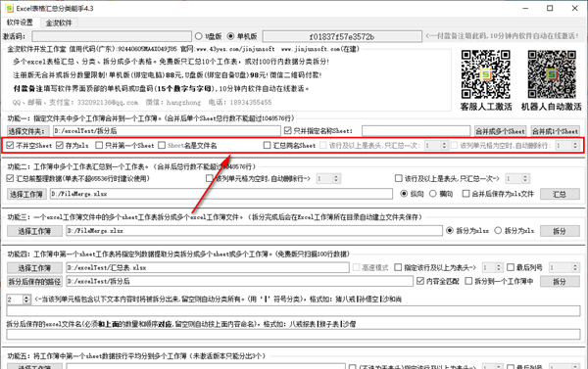This screenshot has height=369, width=588.
Task: Click the D:/FileMerge.xlsx field in 功能二
Action: pyautogui.click(x=221, y=194)
